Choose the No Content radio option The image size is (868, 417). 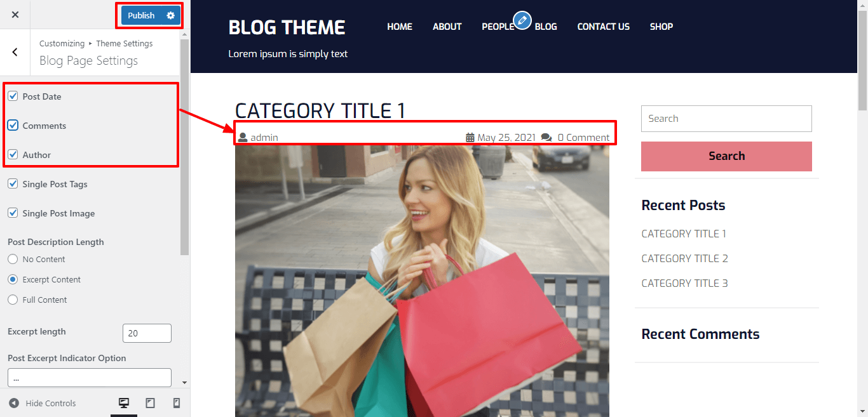[13, 259]
